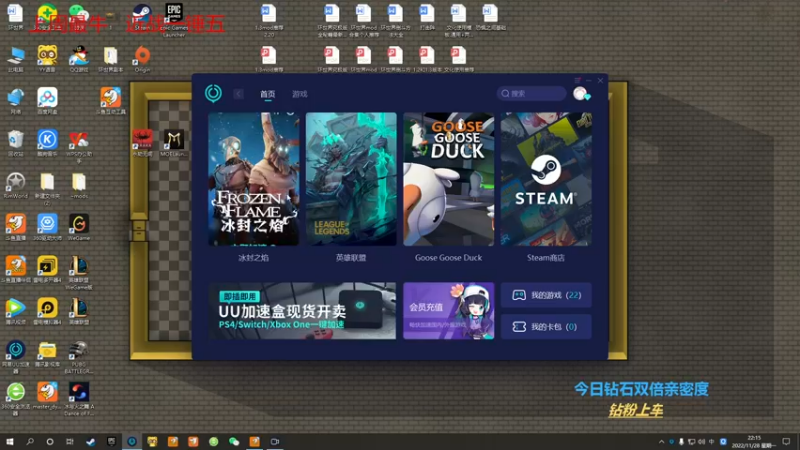Open 我的游戏 (22) list

click(546, 295)
